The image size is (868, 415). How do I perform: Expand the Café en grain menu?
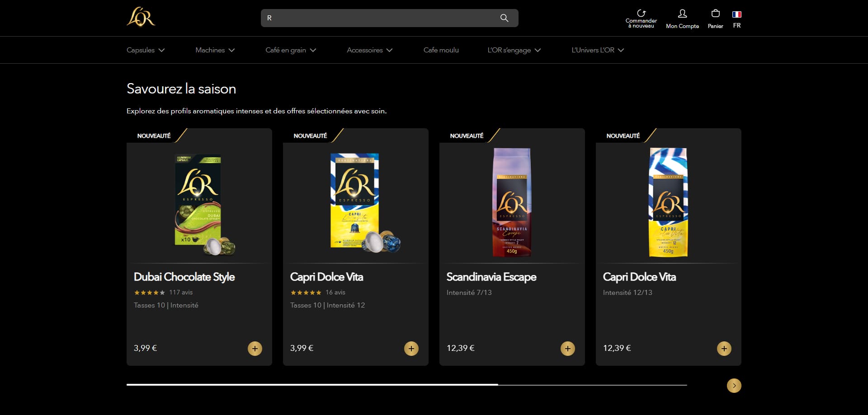coord(291,50)
